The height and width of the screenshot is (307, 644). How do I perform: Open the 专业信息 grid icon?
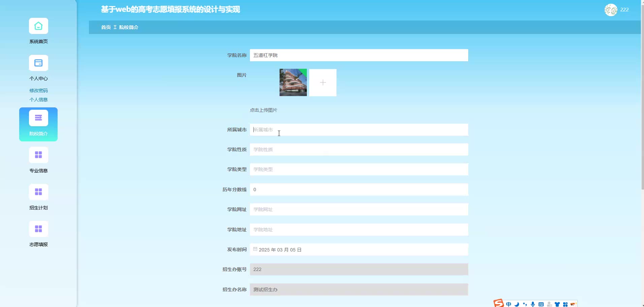click(x=38, y=155)
